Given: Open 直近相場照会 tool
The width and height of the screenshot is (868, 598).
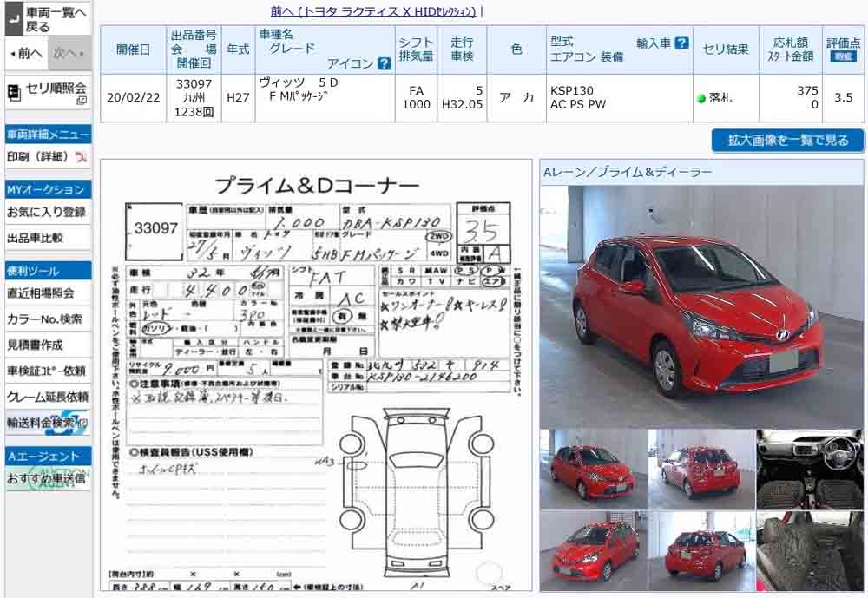Looking at the screenshot, I should [41, 293].
